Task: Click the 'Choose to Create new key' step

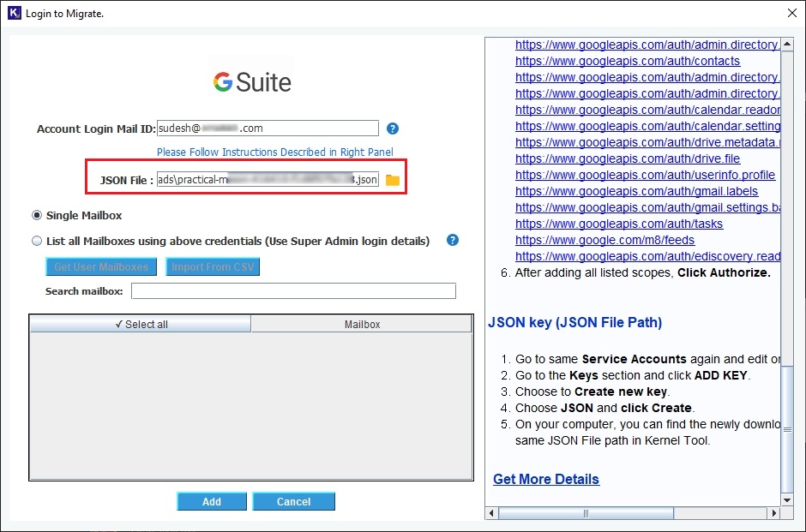Action: (x=592, y=392)
